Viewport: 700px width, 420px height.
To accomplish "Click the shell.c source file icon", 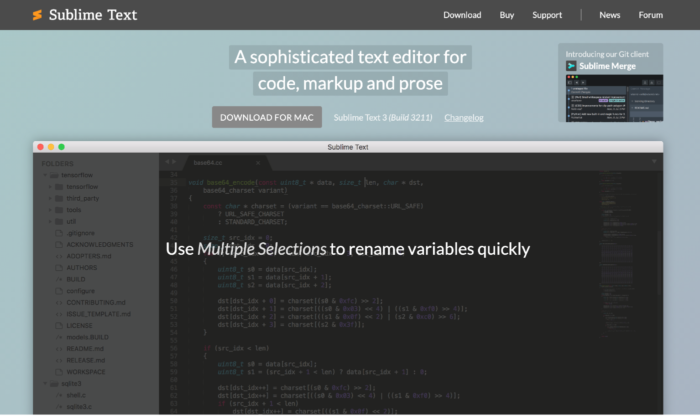I will tap(58, 395).
